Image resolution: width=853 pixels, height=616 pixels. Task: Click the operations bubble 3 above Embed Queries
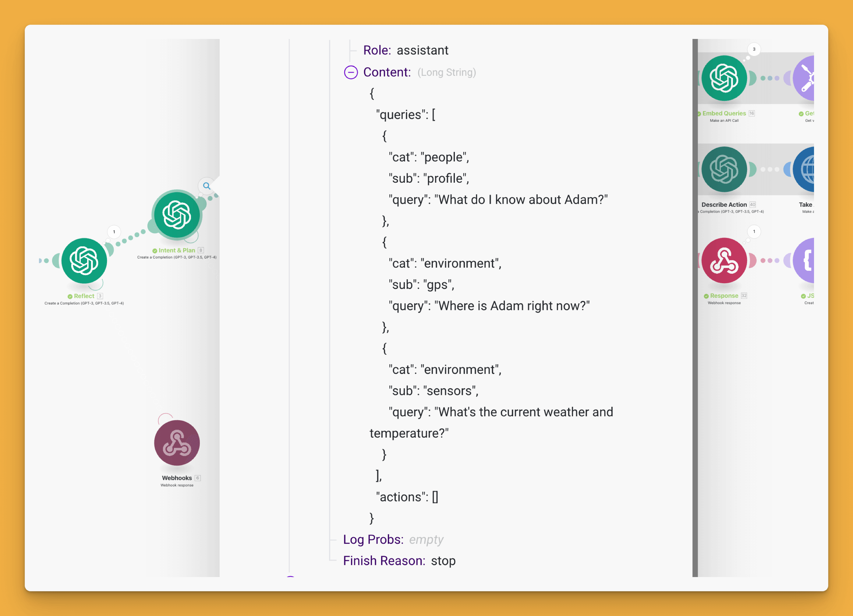pyautogui.click(x=754, y=49)
